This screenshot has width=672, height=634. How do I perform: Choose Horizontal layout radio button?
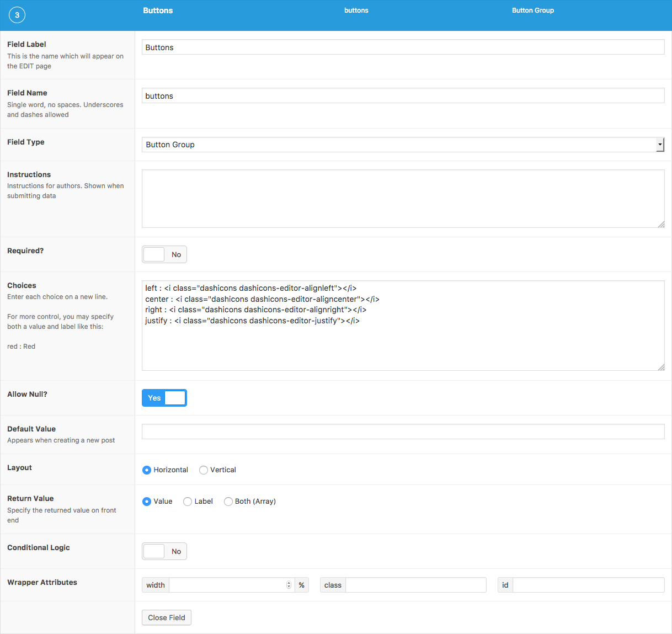point(147,470)
